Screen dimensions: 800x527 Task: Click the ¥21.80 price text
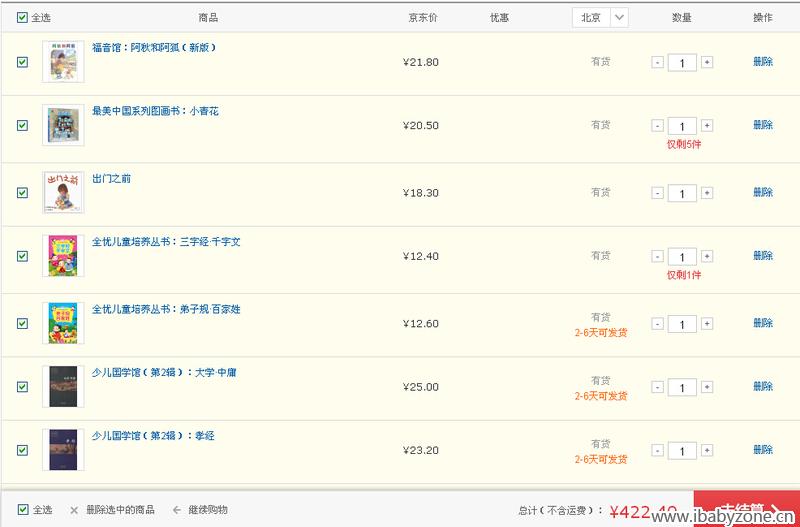(x=421, y=62)
